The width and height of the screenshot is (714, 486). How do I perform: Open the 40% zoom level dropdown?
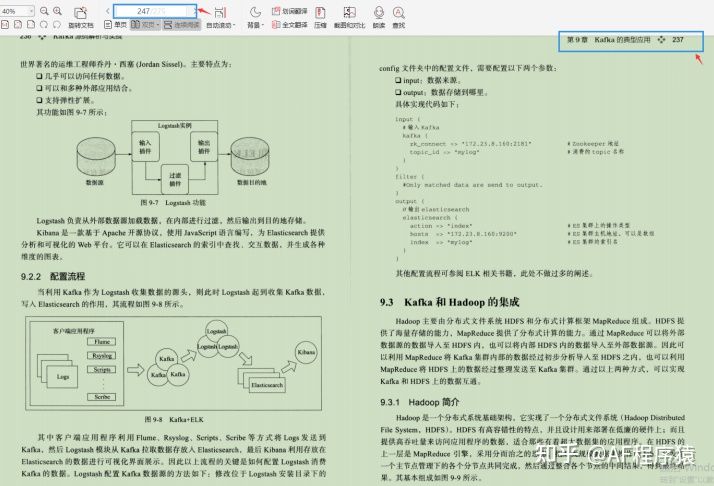pyautogui.click(x=31, y=11)
